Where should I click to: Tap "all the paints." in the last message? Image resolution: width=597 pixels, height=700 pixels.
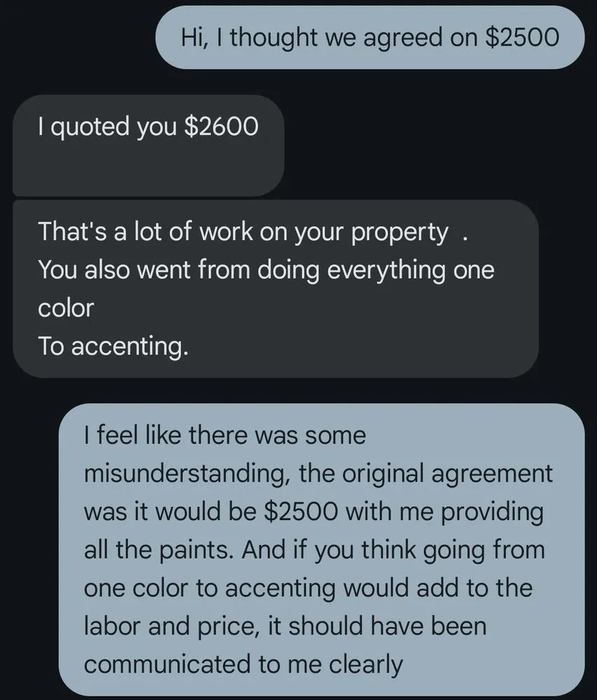[x=159, y=549]
